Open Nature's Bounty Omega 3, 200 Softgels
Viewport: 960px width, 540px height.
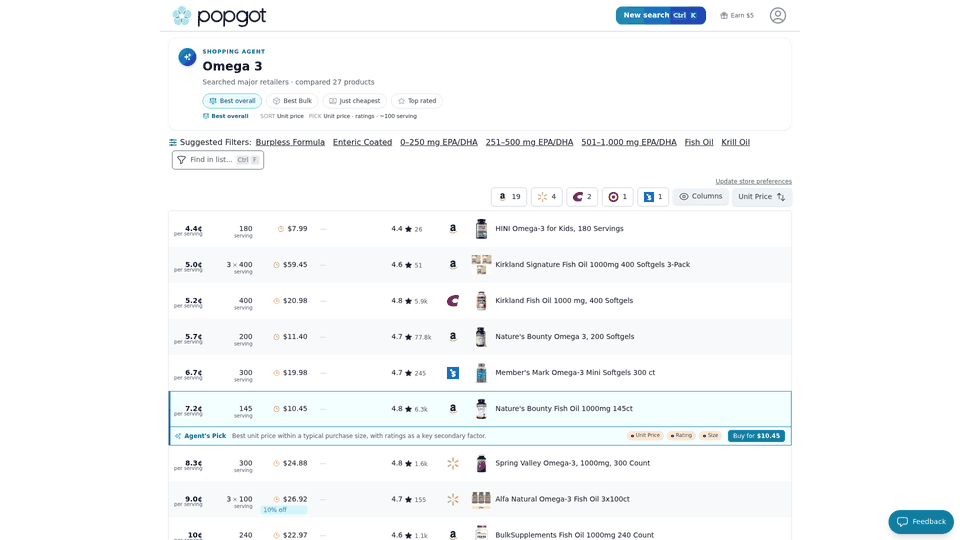564,337
